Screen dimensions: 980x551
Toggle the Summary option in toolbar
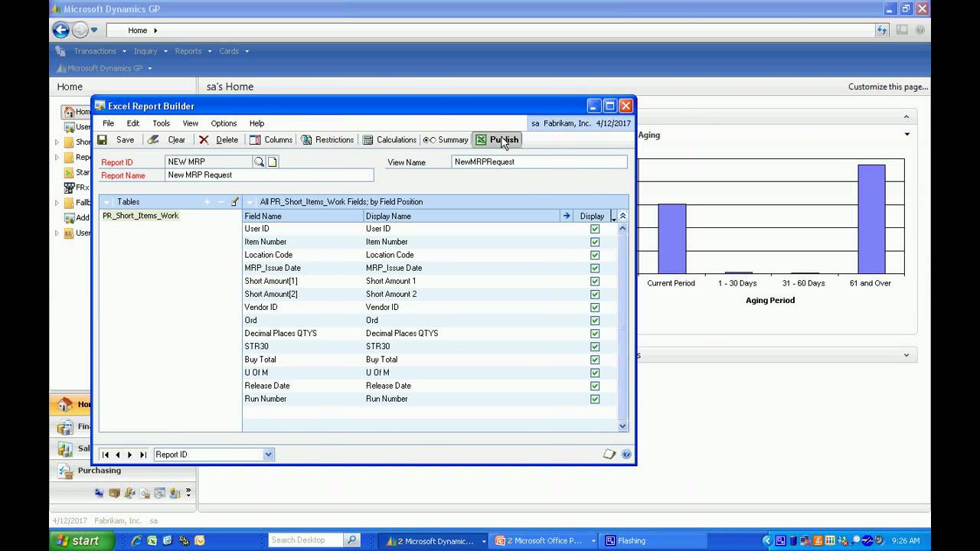(446, 140)
